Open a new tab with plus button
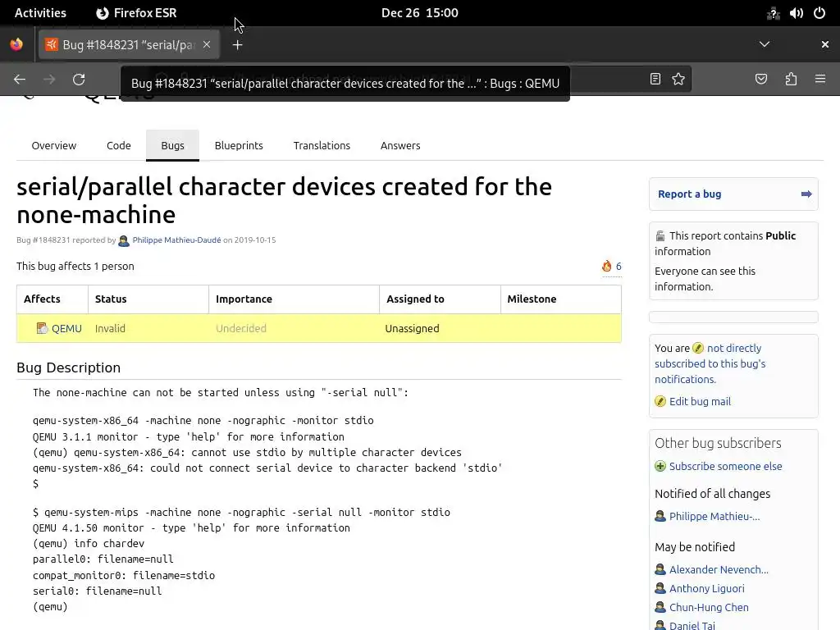 click(x=237, y=45)
